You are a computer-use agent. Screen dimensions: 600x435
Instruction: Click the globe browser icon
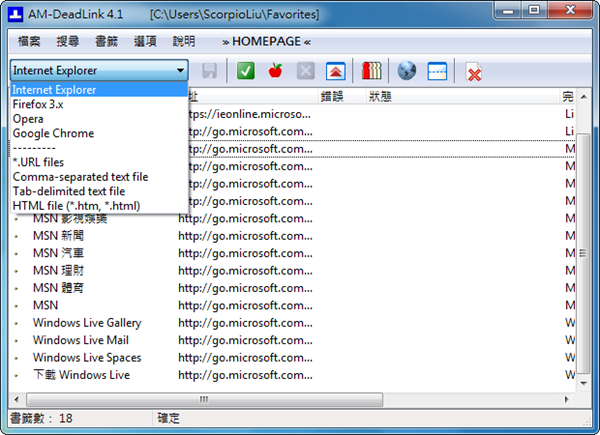407,71
